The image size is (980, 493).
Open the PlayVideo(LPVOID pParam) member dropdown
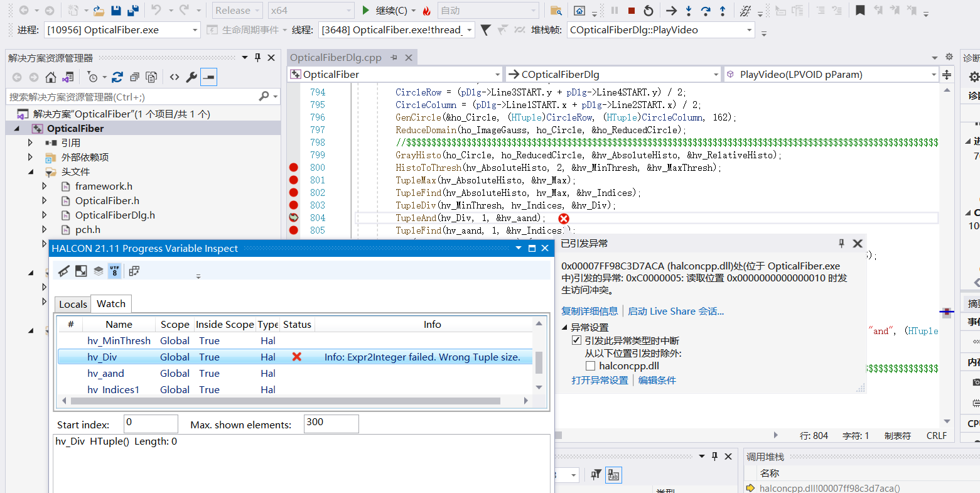(x=831, y=74)
